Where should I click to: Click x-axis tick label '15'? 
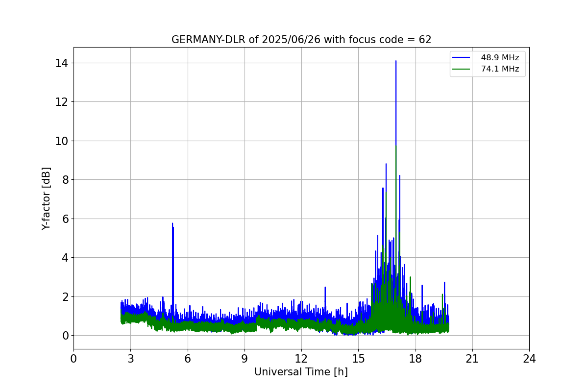click(x=358, y=359)
